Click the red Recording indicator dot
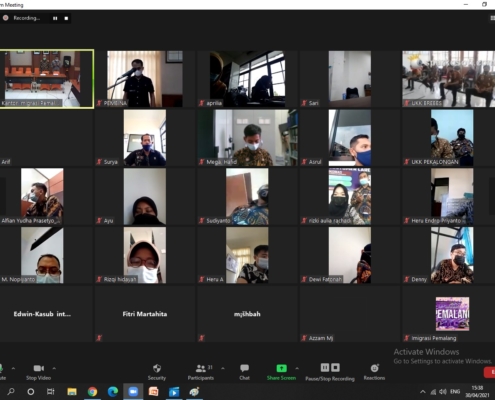 click(x=6, y=18)
